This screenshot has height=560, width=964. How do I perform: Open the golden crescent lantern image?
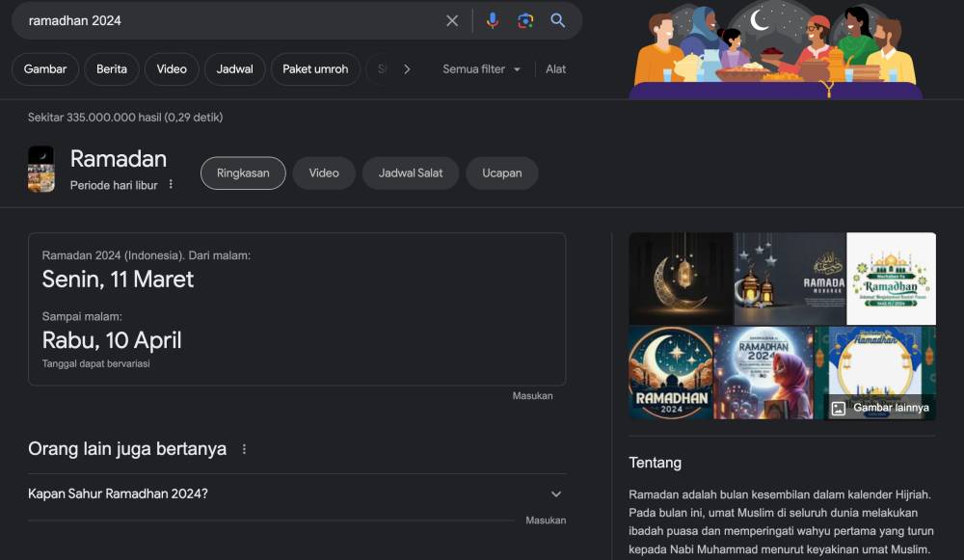click(681, 279)
